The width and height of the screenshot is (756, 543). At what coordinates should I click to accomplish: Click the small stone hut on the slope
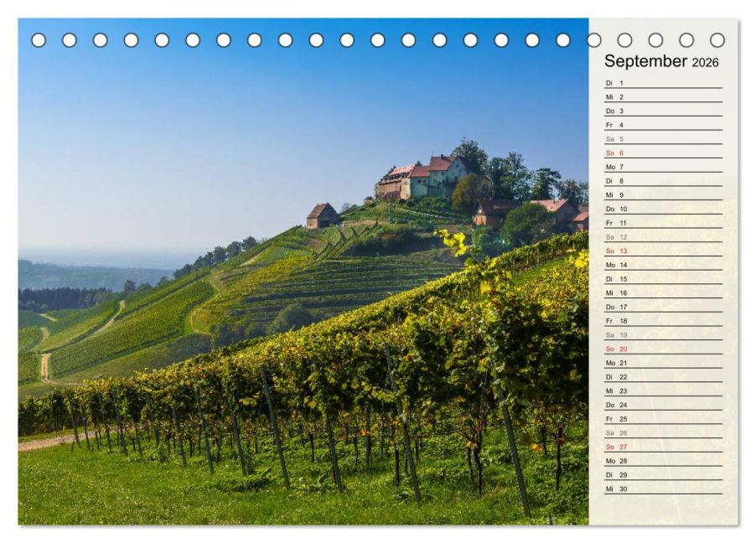click(322, 216)
